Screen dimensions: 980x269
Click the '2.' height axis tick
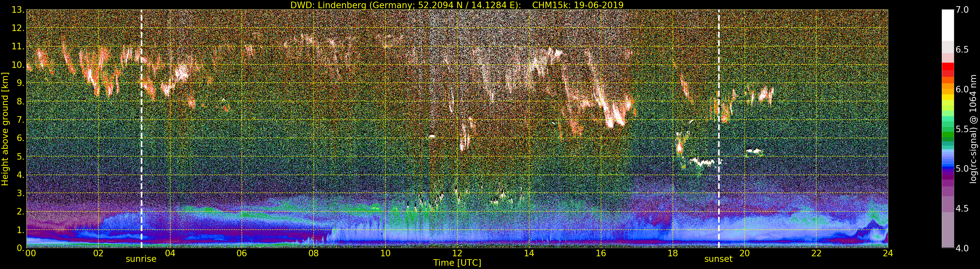pyautogui.click(x=20, y=211)
